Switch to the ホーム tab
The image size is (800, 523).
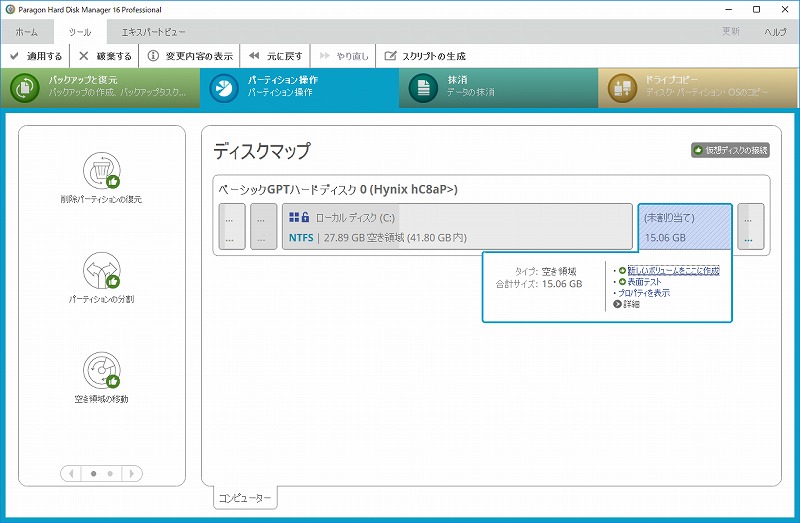click(x=27, y=32)
